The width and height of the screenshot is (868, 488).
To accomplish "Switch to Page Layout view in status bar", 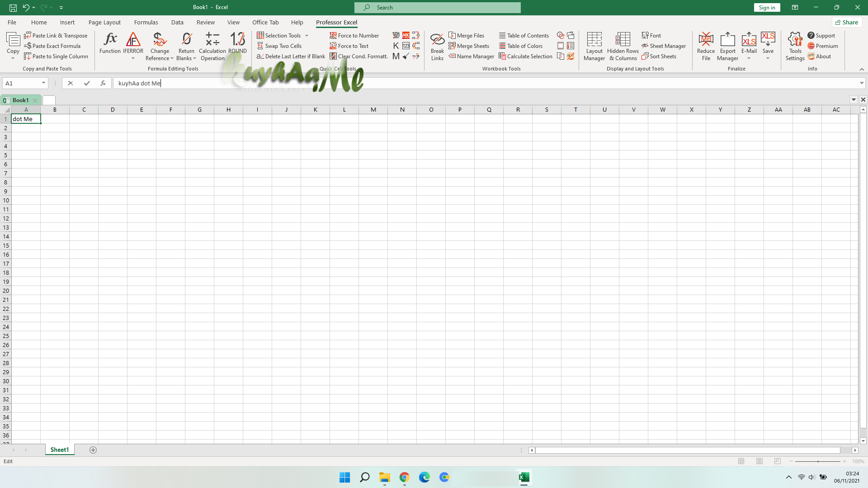I will (759, 461).
